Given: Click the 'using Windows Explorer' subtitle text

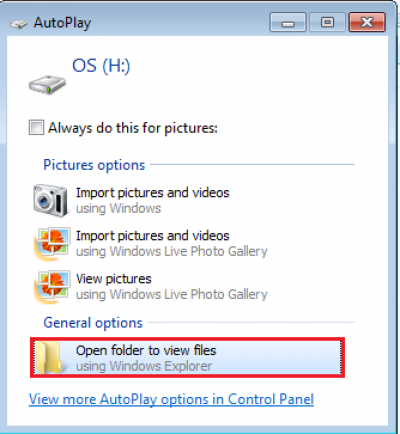Looking at the screenshot, I should (144, 366).
